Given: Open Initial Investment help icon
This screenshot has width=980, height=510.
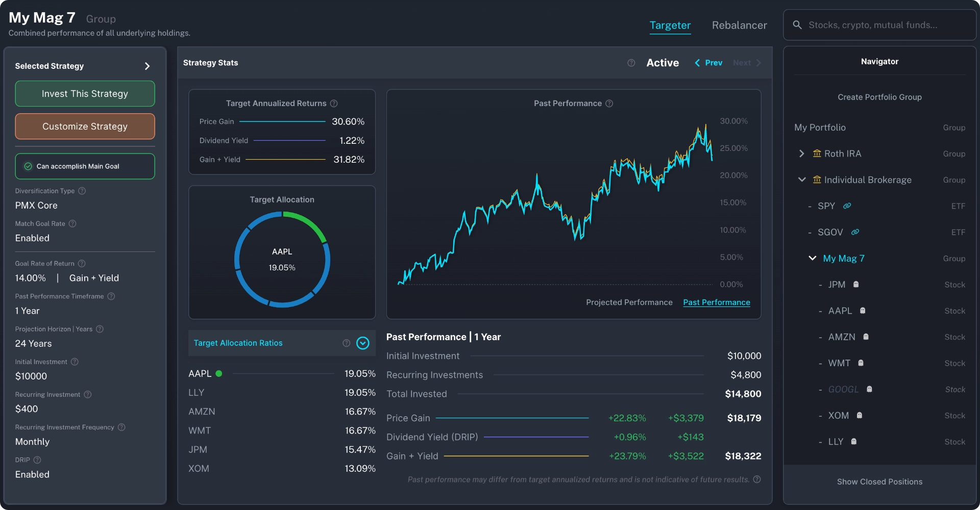Looking at the screenshot, I should [x=75, y=362].
